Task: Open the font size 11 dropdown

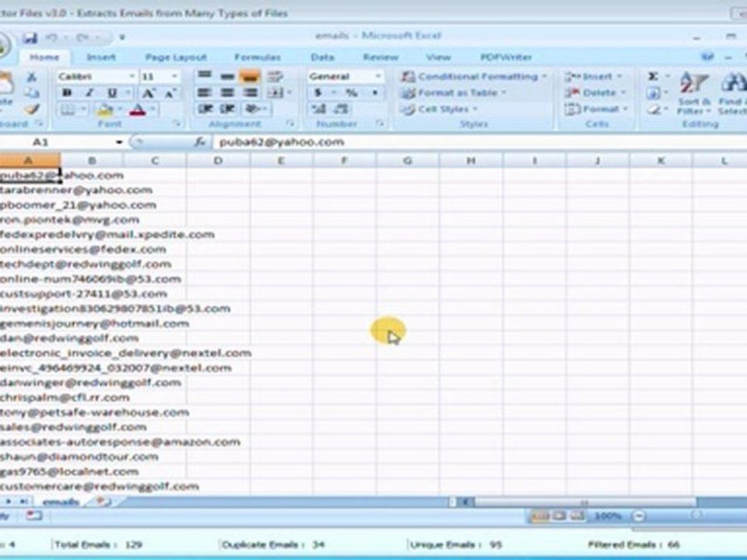Action: [174, 76]
